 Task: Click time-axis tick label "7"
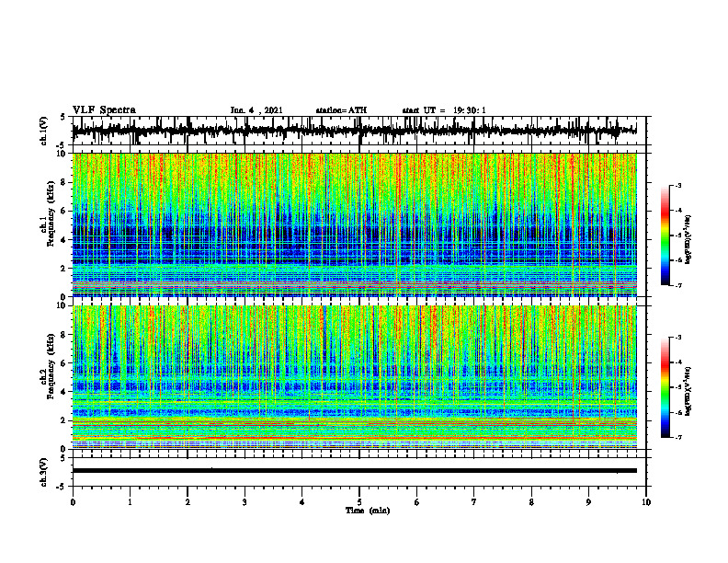point(474,502)
